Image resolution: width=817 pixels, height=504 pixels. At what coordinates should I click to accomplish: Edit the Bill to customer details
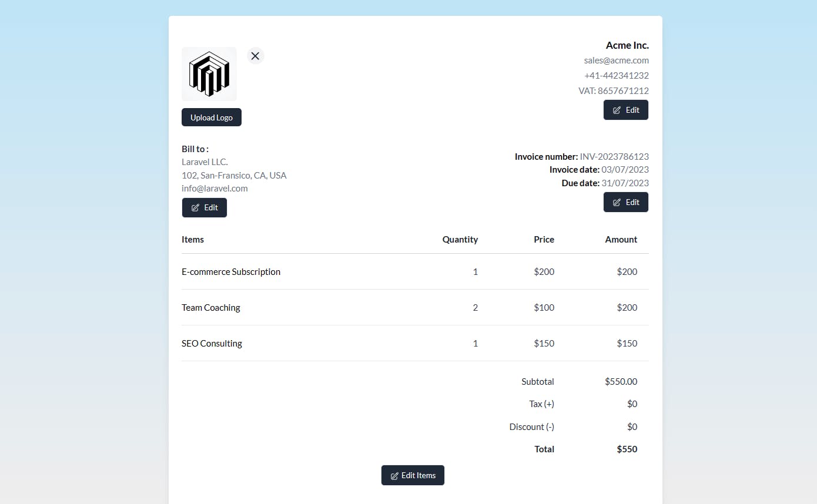[204, 207]
